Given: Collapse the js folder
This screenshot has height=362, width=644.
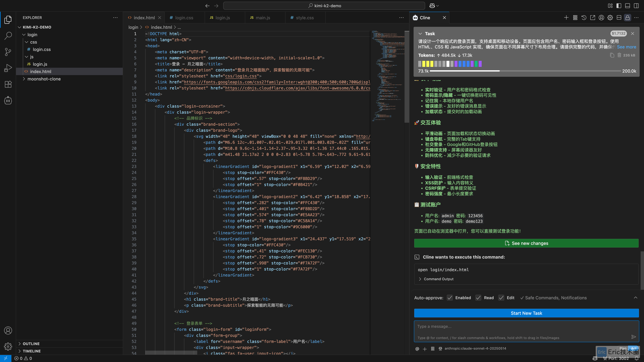Looking at the screenshot, I should (26, 57).
